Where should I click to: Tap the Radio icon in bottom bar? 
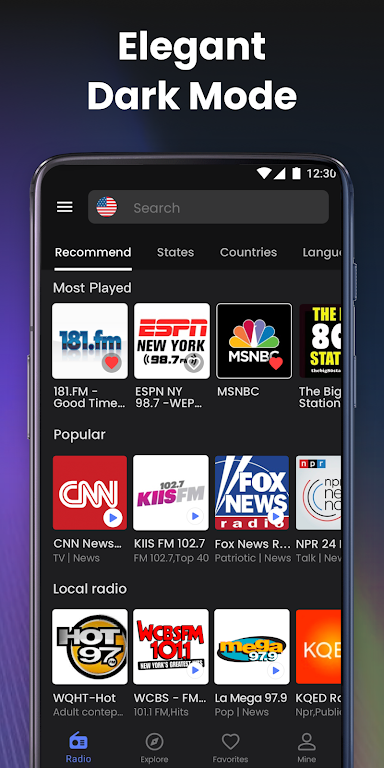(x=78, y=740)
